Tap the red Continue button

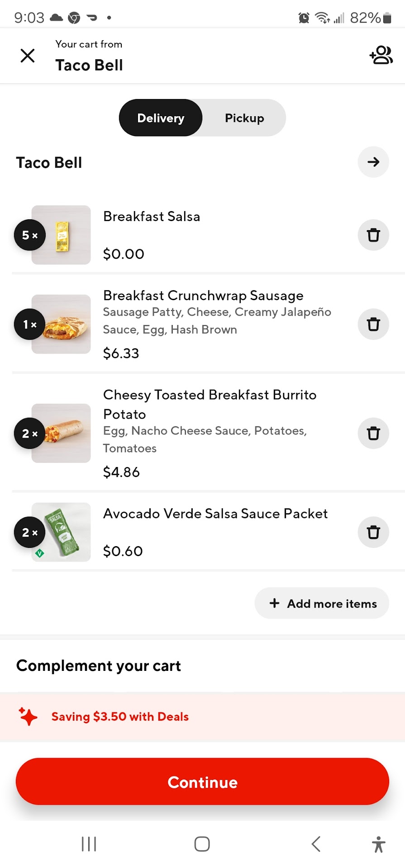click(x=202, y=782)
